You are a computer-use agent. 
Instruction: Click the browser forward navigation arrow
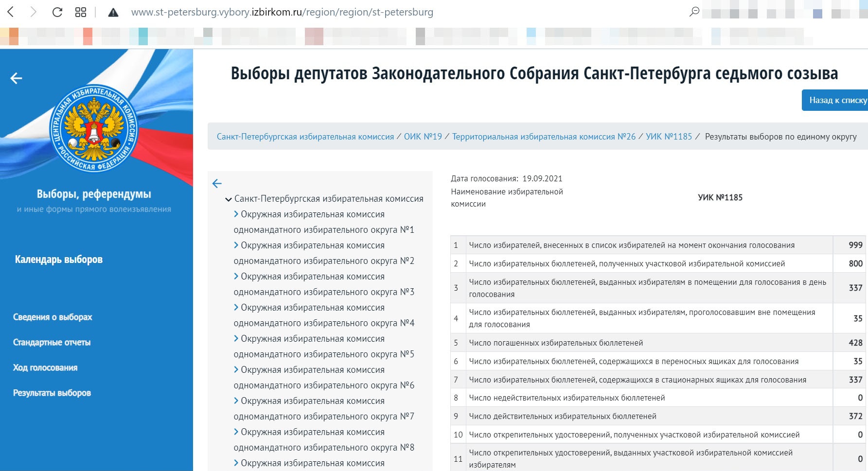pyautogui.click(x=33, y=12)
